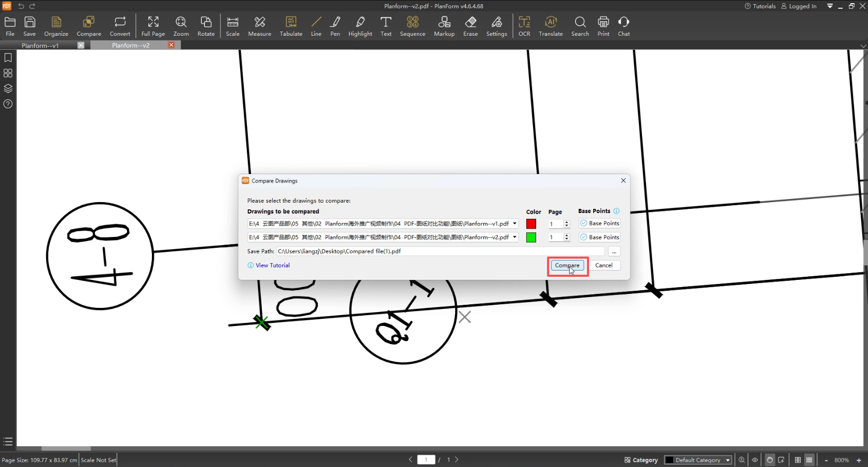The width and height of the screenshot is (868, 467).
Task: Open the Sequence tool
Action: tap(412, 26)
